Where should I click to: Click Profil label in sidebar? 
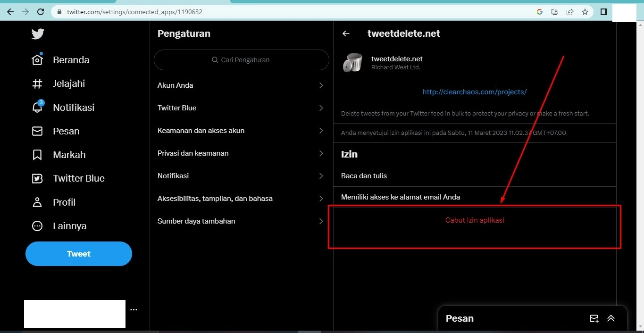click(64, 202)
